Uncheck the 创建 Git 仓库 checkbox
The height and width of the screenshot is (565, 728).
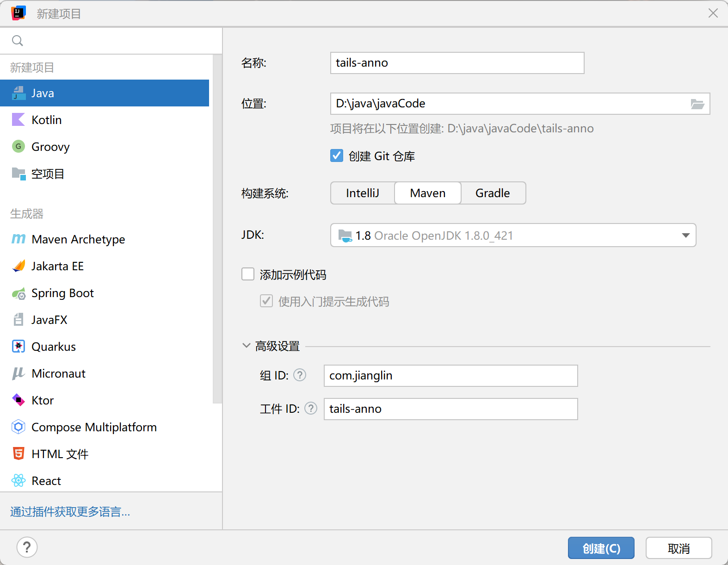tap(337, 156)
